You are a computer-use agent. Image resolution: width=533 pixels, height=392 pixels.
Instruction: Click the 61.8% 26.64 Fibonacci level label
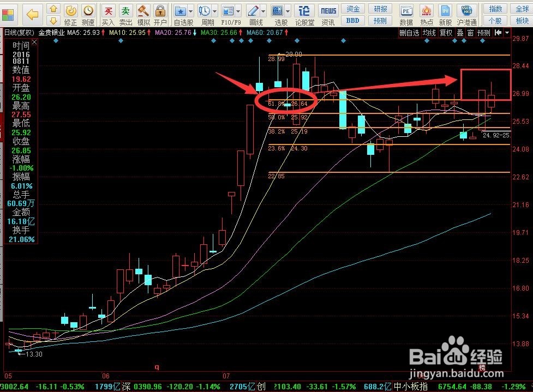point(288,104)
